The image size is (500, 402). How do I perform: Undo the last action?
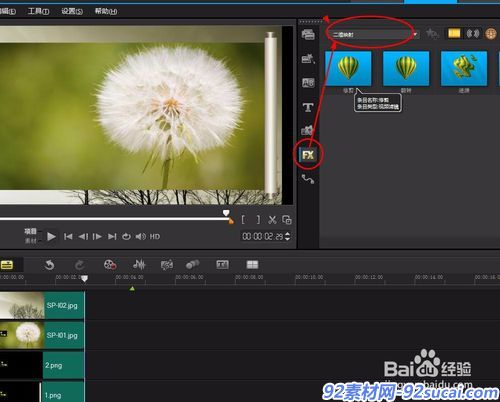point(49,265)
